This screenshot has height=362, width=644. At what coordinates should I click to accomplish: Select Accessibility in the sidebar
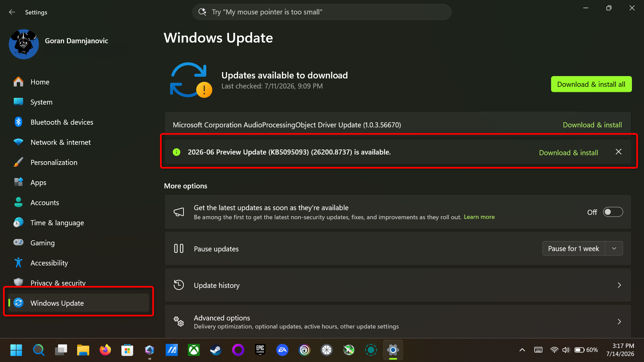point(78,263)
